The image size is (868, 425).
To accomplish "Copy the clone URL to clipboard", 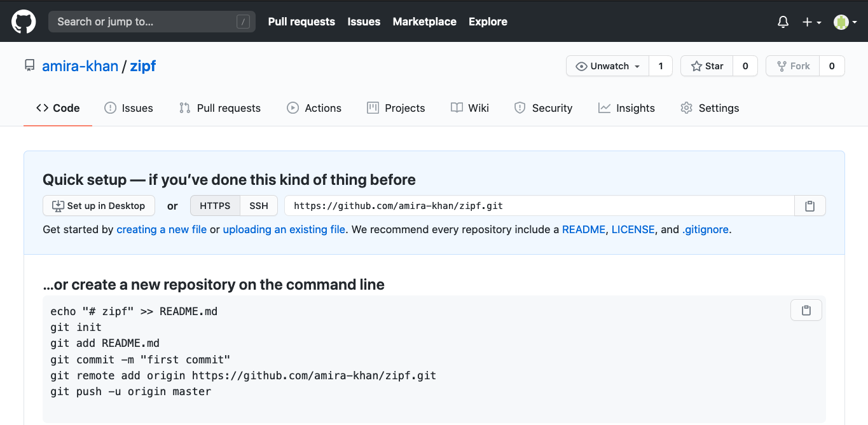I will [x=810, y=206].
